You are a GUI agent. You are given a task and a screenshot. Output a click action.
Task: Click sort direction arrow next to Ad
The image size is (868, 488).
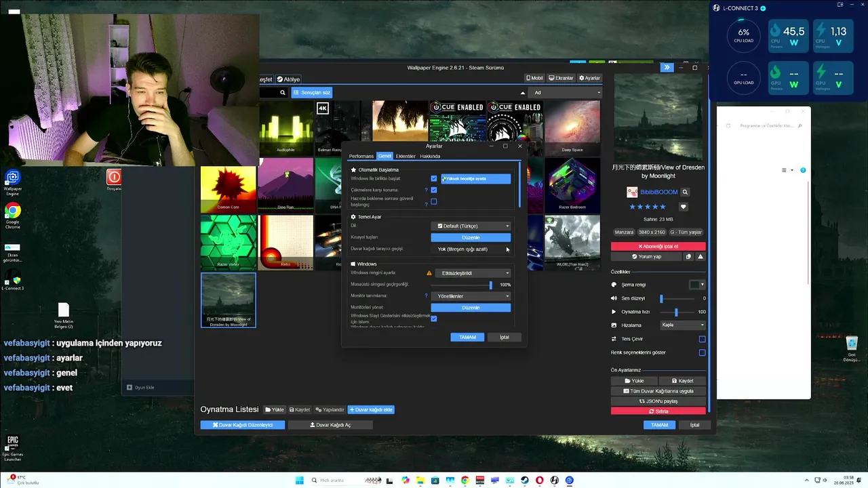coord(522,93)
